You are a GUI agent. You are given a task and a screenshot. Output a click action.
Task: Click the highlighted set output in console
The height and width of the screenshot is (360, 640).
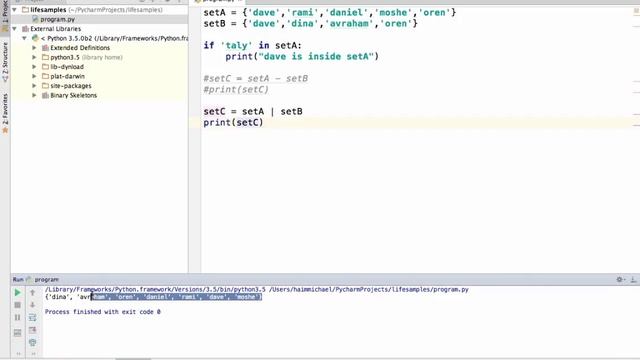(176, 297)
